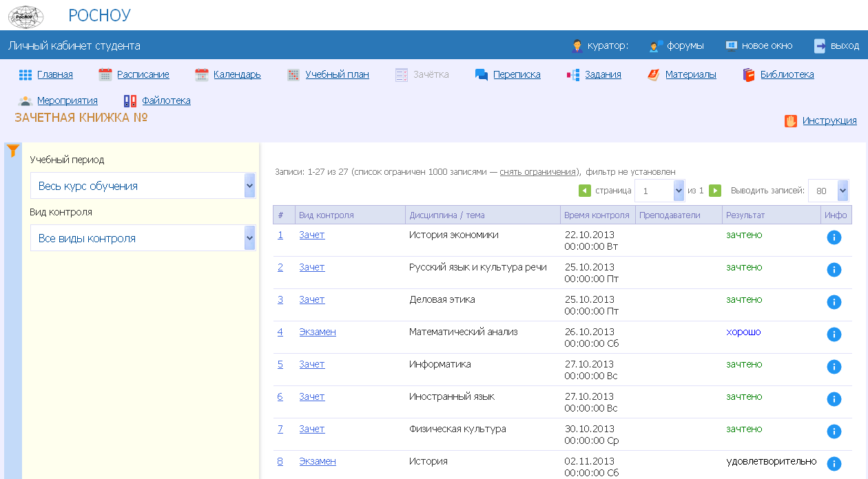
Task: Expand the Учебный период dropdown
Action: (x=143, y=186)
